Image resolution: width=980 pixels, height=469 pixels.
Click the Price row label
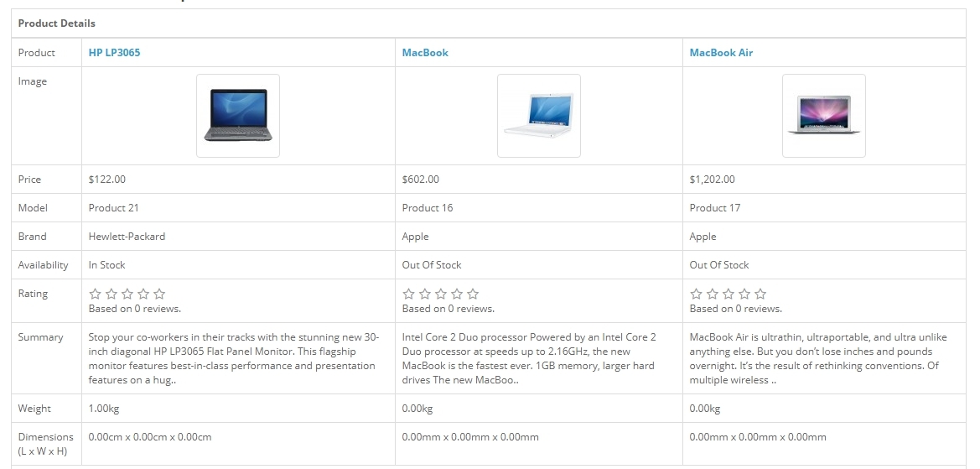[x=29, y=180]
